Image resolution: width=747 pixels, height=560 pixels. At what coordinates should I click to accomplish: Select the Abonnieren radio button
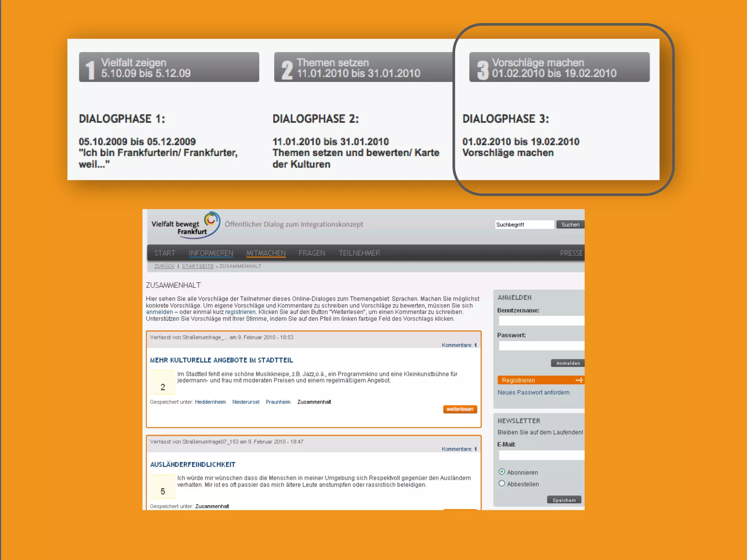[x=502, y=472]
